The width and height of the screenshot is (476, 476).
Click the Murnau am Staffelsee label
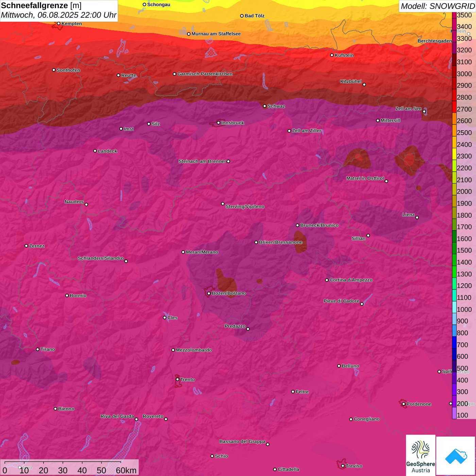pyautogui.click(x=216, y=34)
